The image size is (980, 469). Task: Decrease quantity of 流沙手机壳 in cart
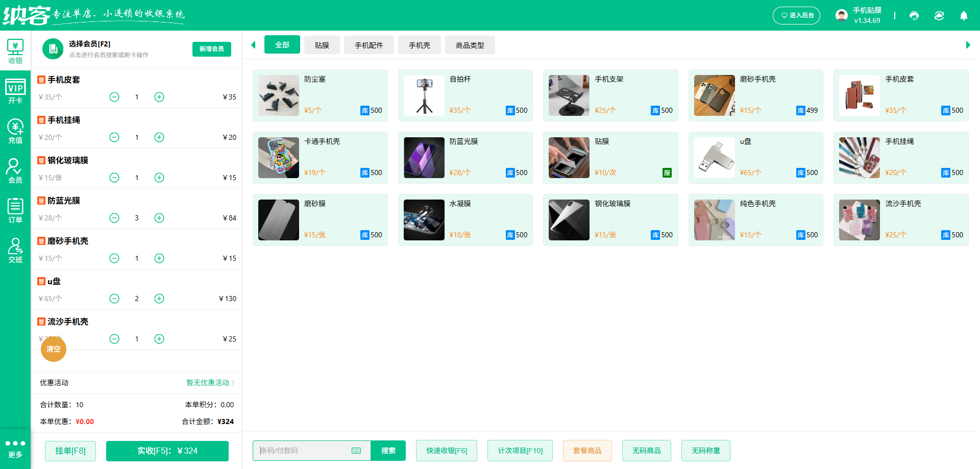[114, 339]
